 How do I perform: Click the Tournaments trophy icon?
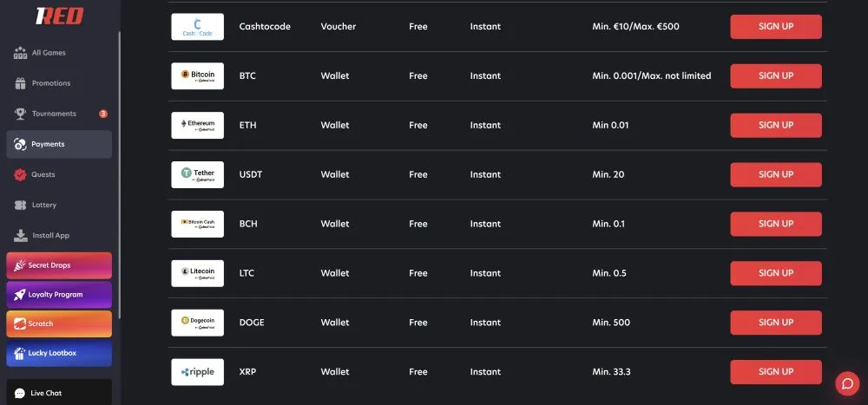pos(21,114)
